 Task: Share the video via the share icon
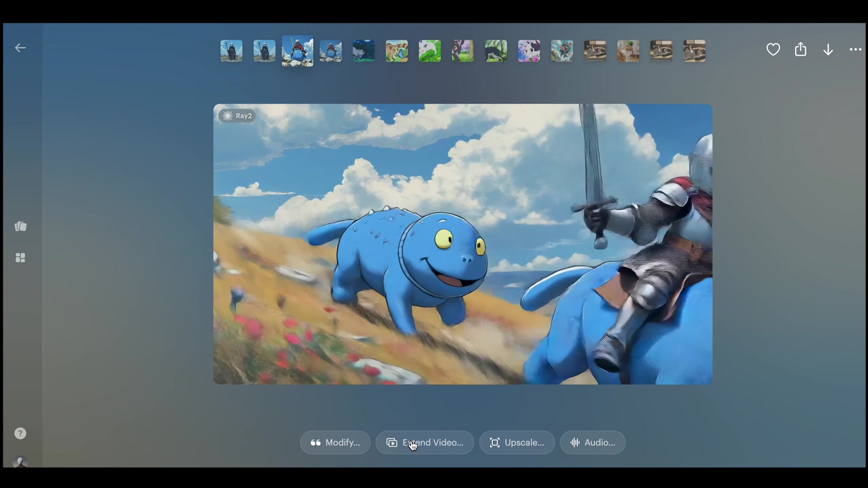(x=801, y=49)
